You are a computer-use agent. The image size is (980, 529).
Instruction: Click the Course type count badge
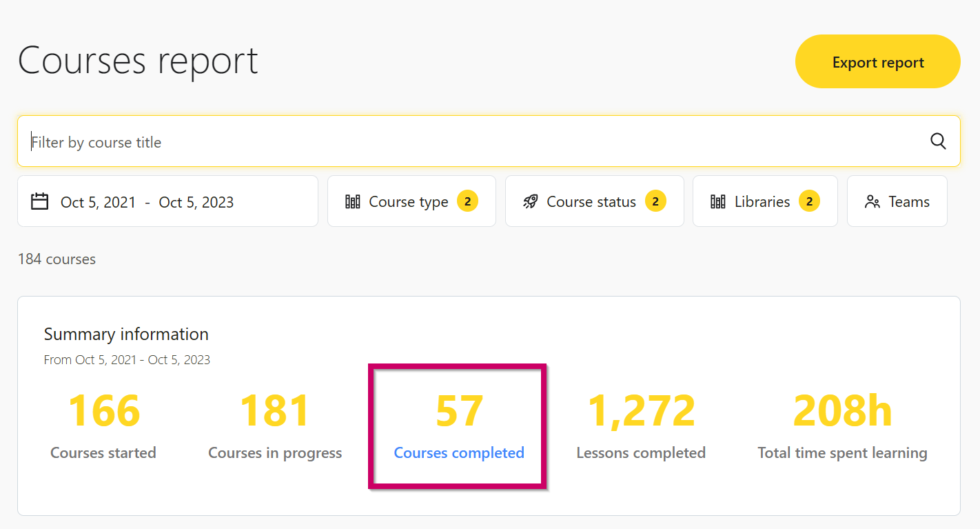point(467,201)
